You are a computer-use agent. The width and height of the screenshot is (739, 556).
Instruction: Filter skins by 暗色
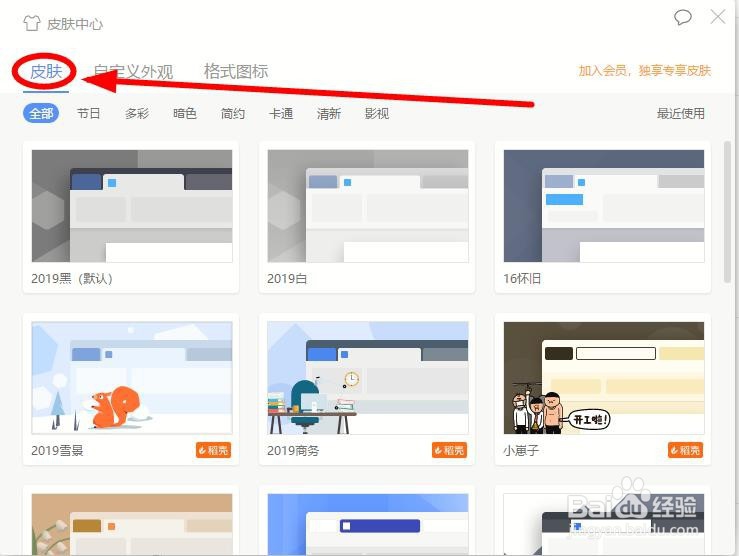[x=185, y=114]
